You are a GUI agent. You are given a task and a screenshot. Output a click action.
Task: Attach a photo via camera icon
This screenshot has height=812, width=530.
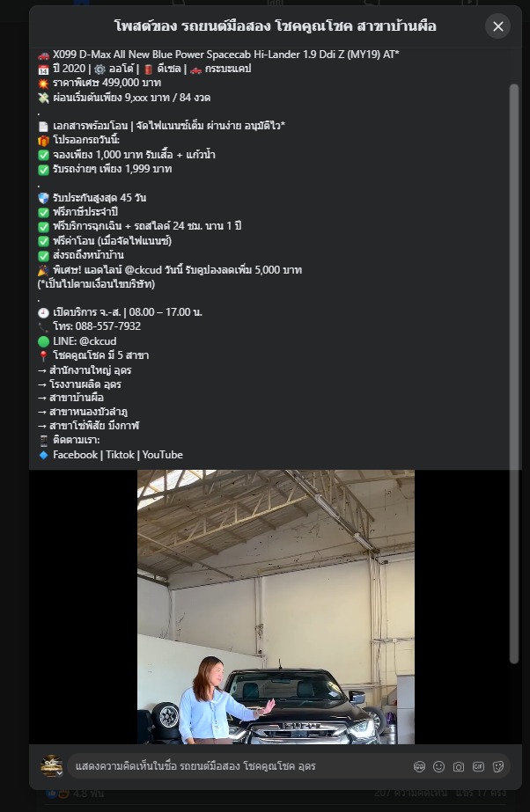[459, 766]
